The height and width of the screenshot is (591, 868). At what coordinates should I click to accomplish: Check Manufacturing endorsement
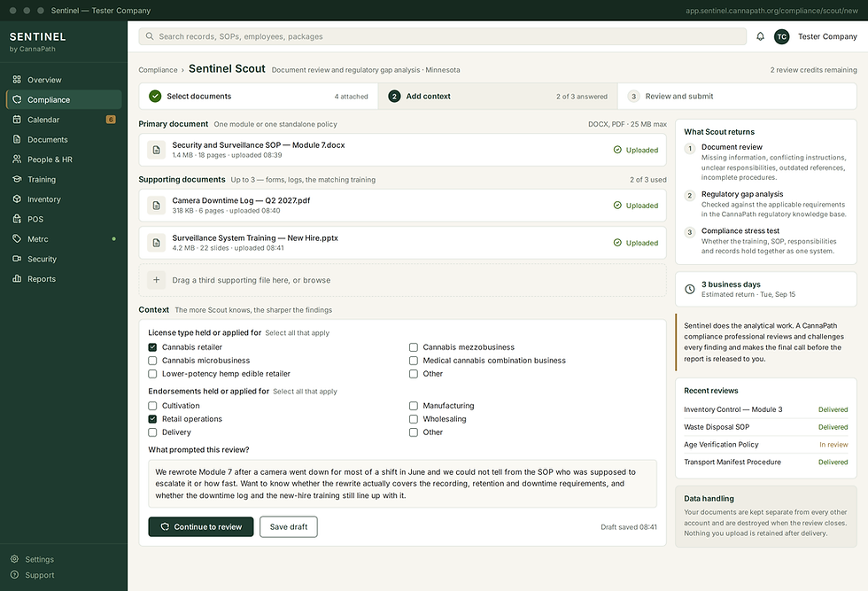413,406
